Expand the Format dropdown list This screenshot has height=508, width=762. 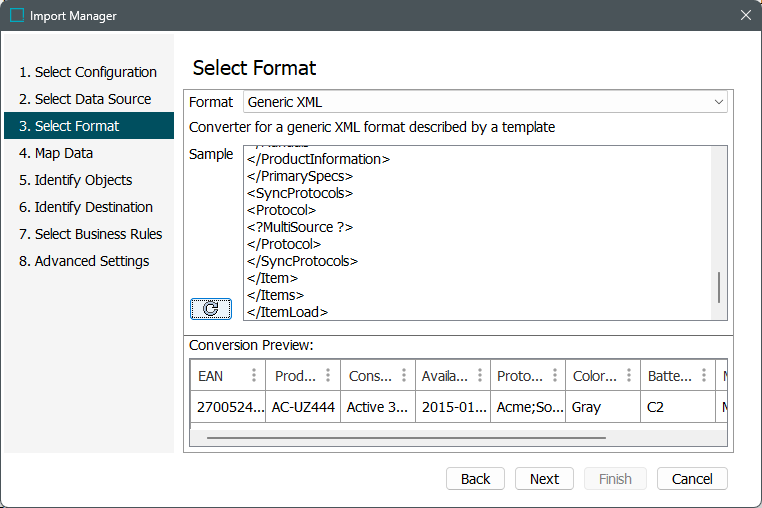tap(718, 102)
